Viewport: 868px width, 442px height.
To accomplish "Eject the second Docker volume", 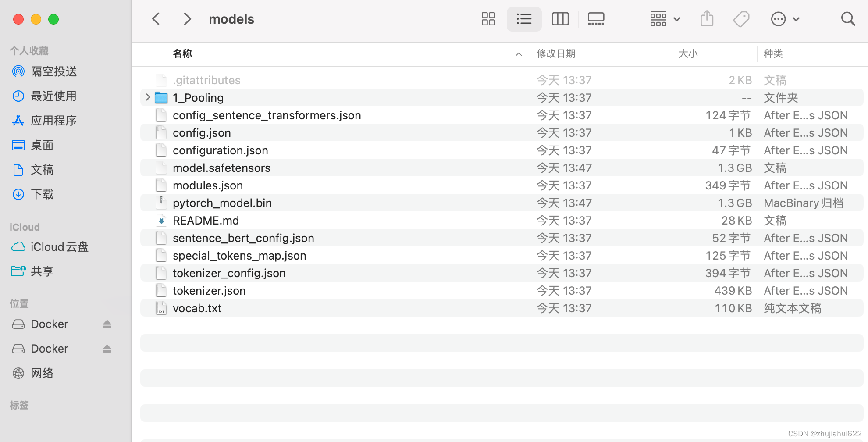I will click(107, 348).
